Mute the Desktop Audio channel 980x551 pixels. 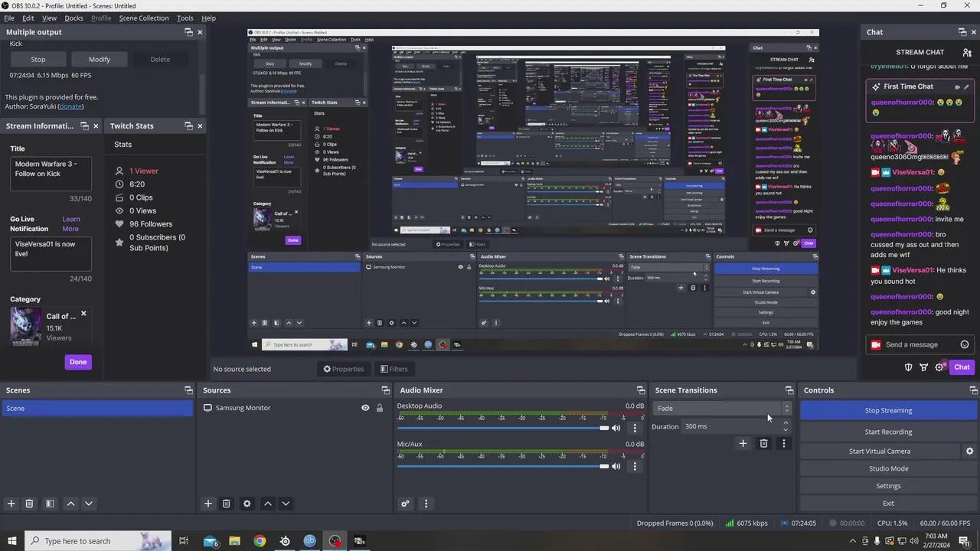616,429
